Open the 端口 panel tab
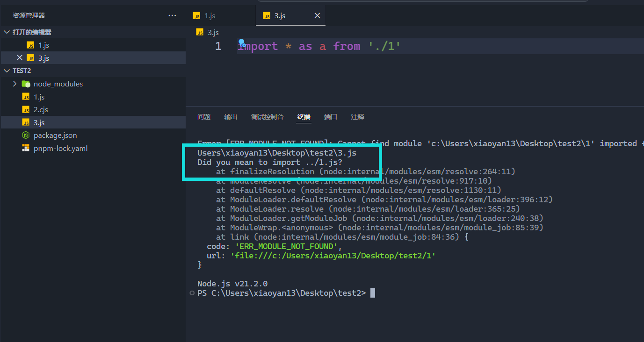 point(331,117)
